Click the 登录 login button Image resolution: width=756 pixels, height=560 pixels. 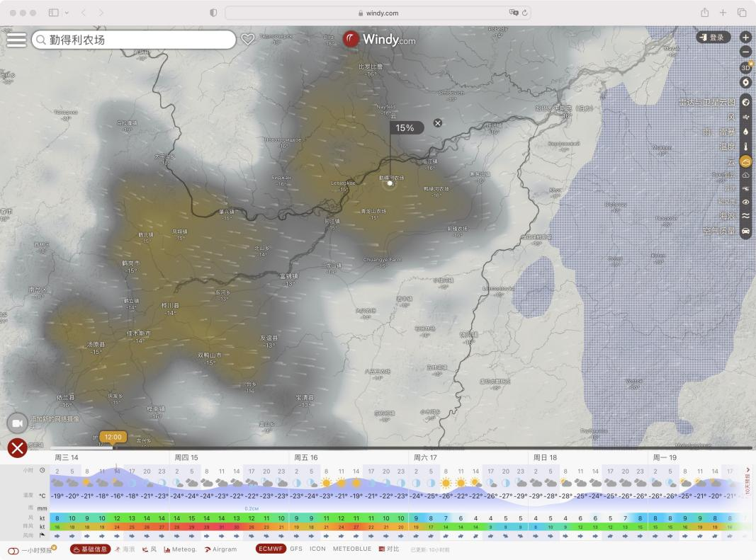click(712, 38)
